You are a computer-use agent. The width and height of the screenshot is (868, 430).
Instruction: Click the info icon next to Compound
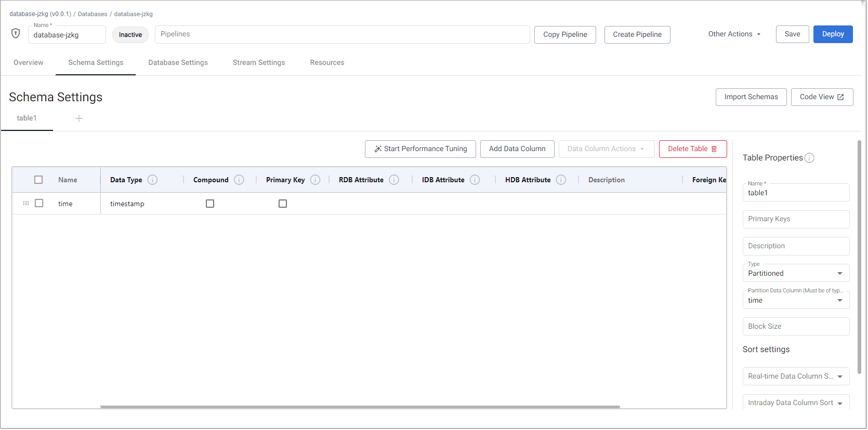(x=239, y=180)
